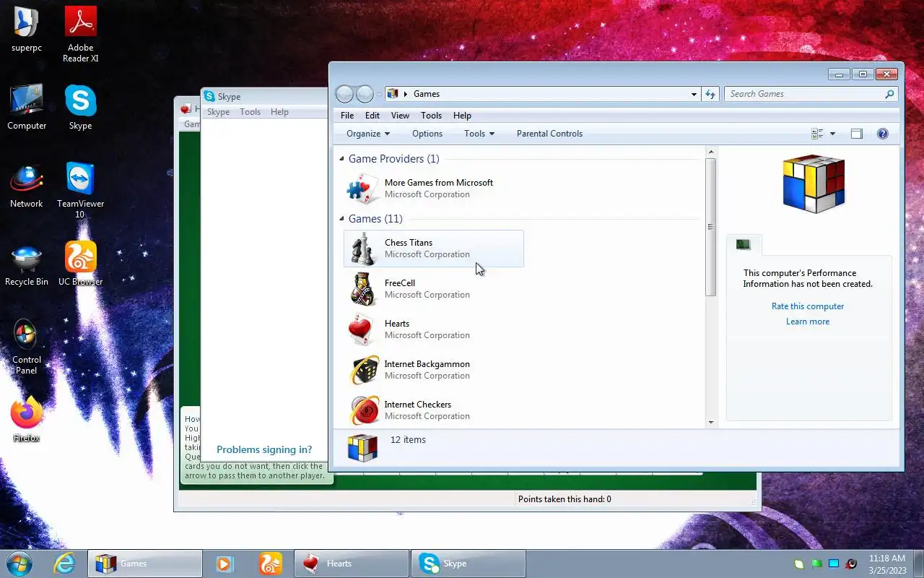Click Parental Controls toolbar button
The image size is (924, 578).
(x=549, y=134)
